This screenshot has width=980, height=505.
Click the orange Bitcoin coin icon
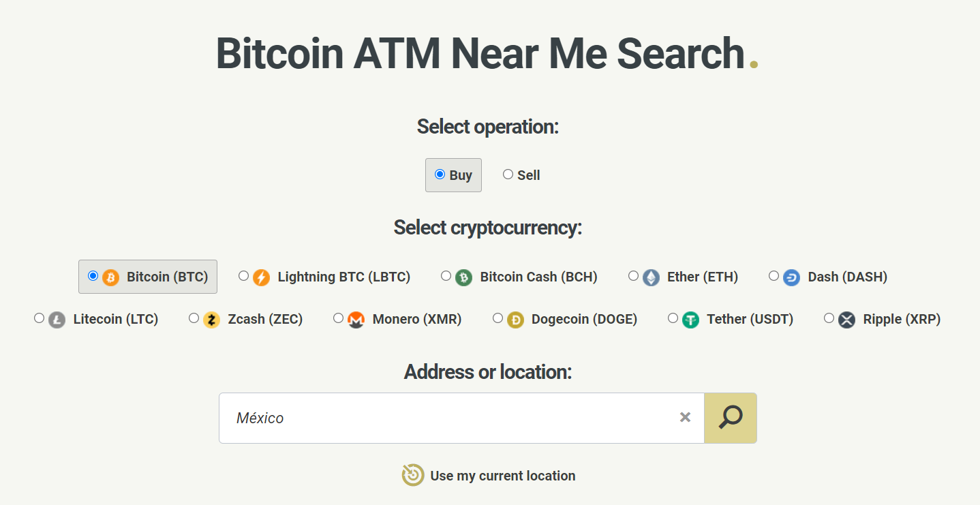110,277
